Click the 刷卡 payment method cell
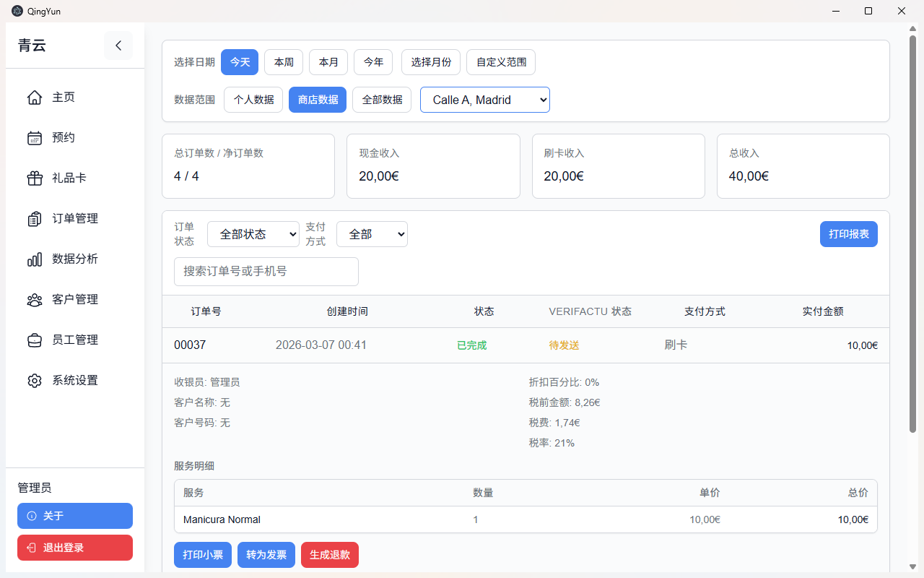This screenshot has height=578, width=924. tap(676, 345)
